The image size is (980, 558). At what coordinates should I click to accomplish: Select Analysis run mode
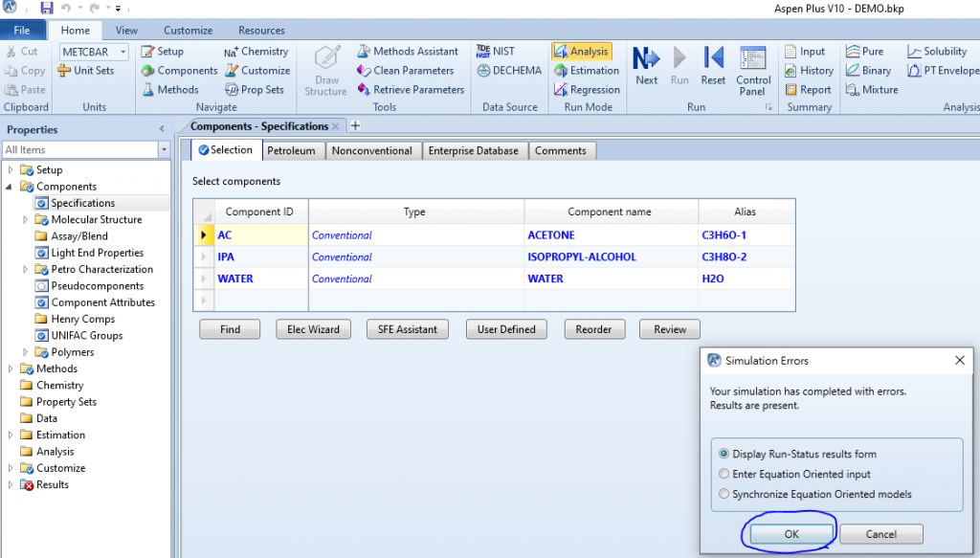[581, 52]
